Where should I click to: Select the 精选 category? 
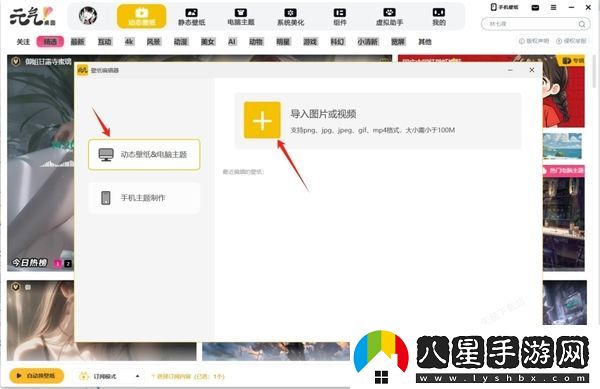point(50,42)
